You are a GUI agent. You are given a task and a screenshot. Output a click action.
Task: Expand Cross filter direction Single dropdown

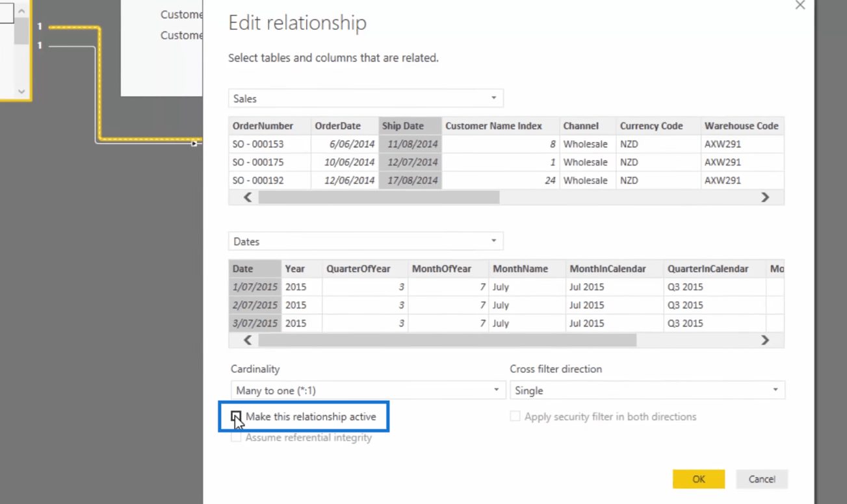pos(647,390)
